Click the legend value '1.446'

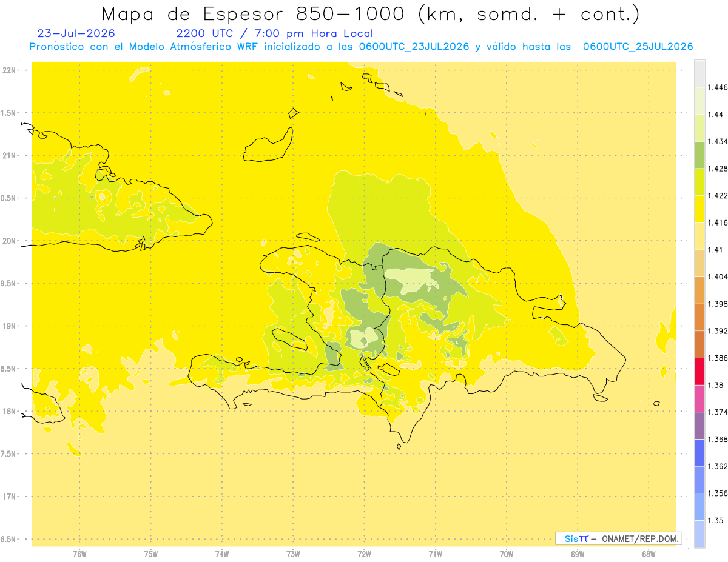coord(717,87)
